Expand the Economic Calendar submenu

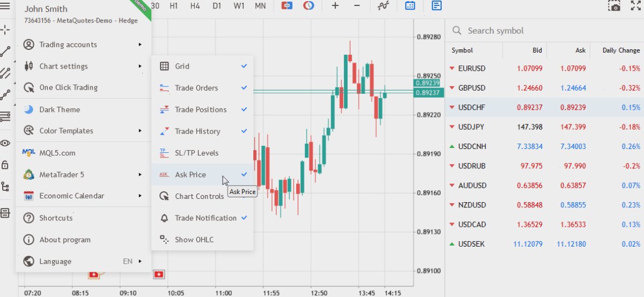pyautogui.click(x=83, y=196)
